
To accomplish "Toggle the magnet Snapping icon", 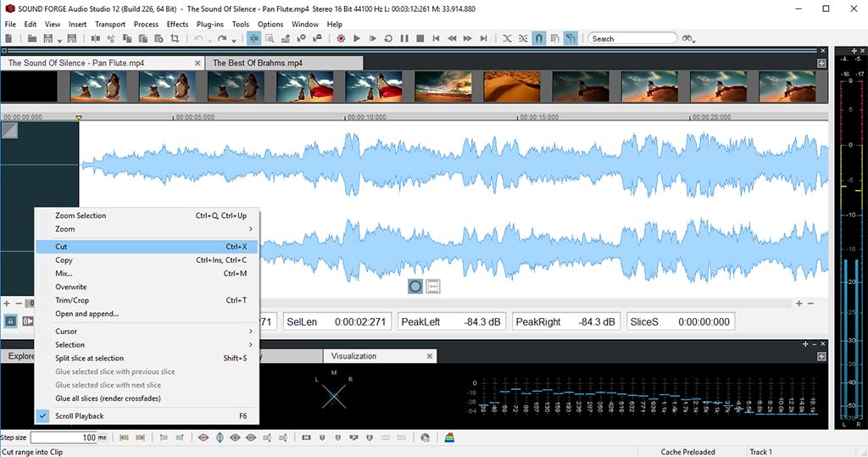I will tap(538, 38).
